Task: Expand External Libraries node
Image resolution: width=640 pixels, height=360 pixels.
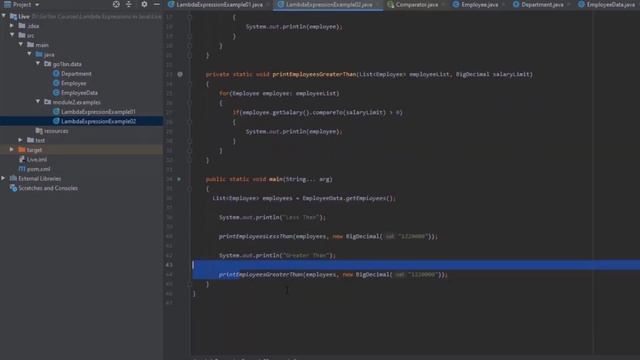Action: [x=4, y=178]
